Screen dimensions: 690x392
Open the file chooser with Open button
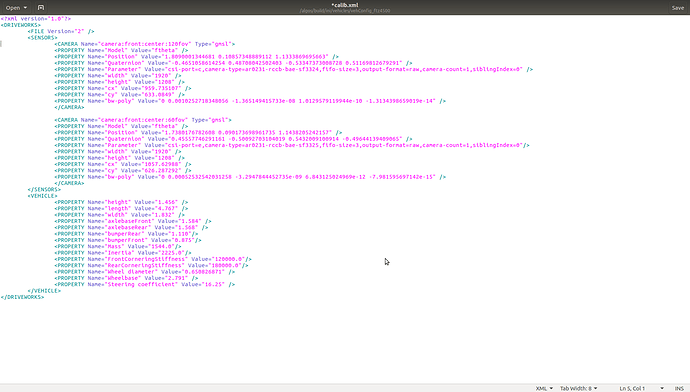point(16,7)
